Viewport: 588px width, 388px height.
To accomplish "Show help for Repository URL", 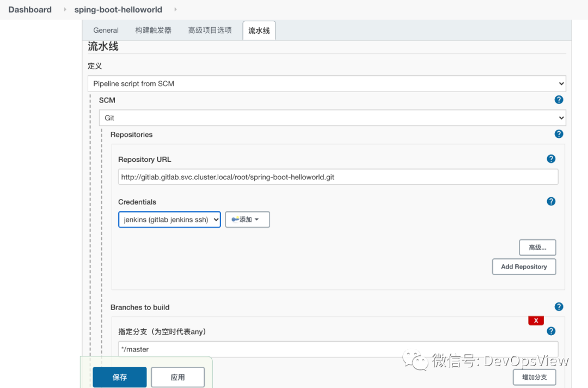I will [x=551, y=159].
